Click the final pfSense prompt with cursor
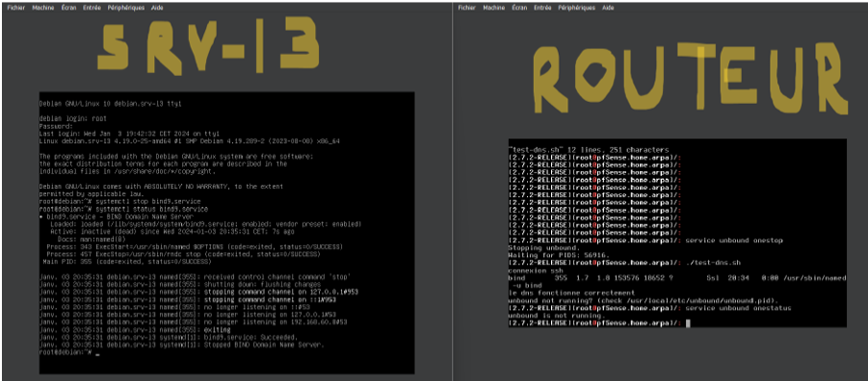The height and width of the screenshot is (381, 868). tap(599, 323)
